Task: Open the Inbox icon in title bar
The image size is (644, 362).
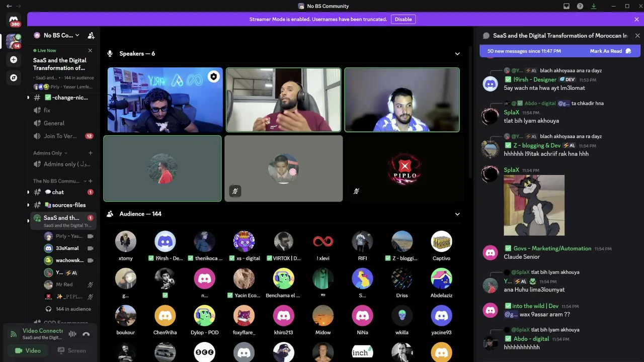Action: tap(567, 6)
